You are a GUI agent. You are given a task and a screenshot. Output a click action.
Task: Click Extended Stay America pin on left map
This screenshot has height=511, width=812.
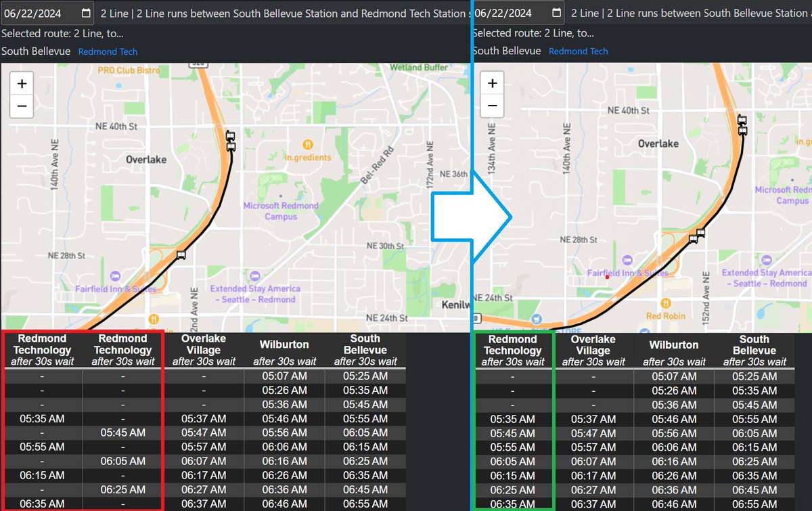click(254, 276)
